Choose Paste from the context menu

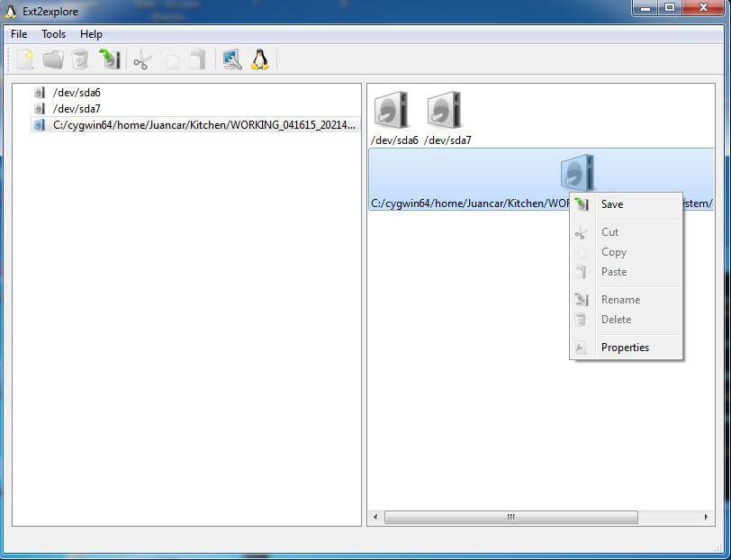[x=626, y=271]
